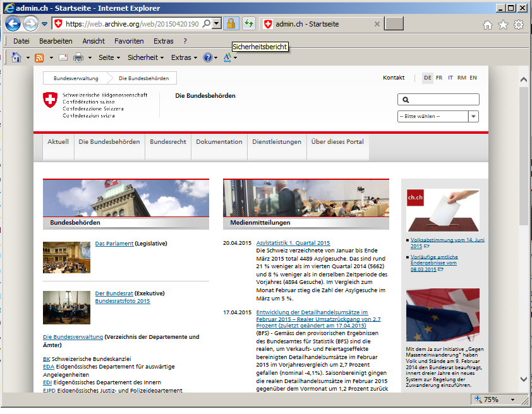The image size is (532, 414).
Task: Open a new blank tab
Action: tap(394, 24)
